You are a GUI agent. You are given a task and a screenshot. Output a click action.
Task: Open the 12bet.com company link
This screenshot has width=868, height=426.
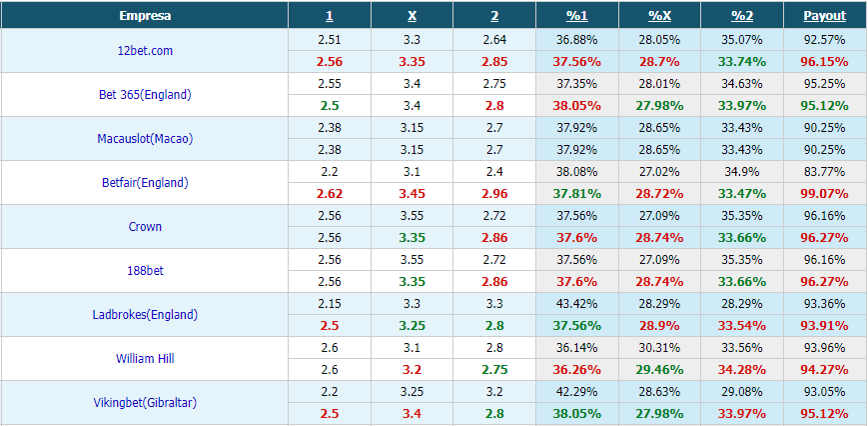click(x=145, y=50)
